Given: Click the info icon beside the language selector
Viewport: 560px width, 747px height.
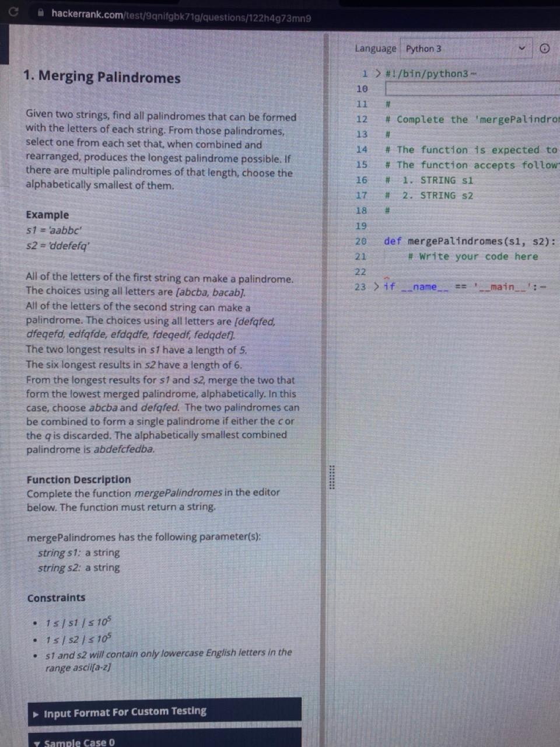Looking at the screenshot, I should tap(544, 48).
